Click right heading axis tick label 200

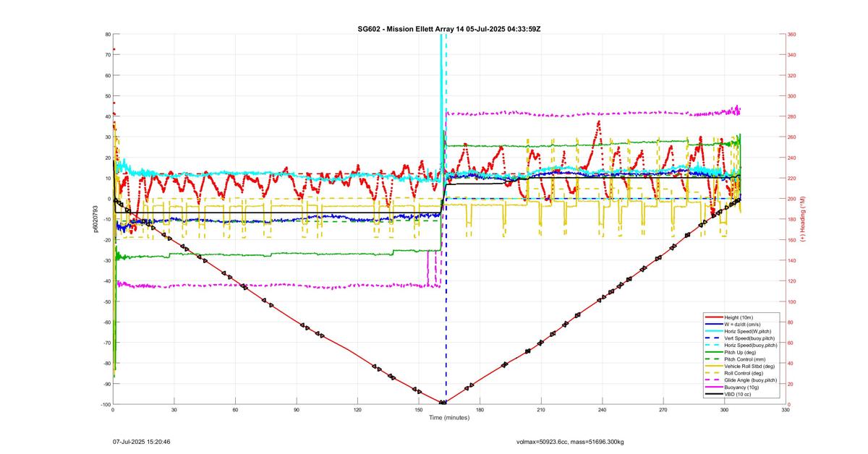tap(792, 199)
